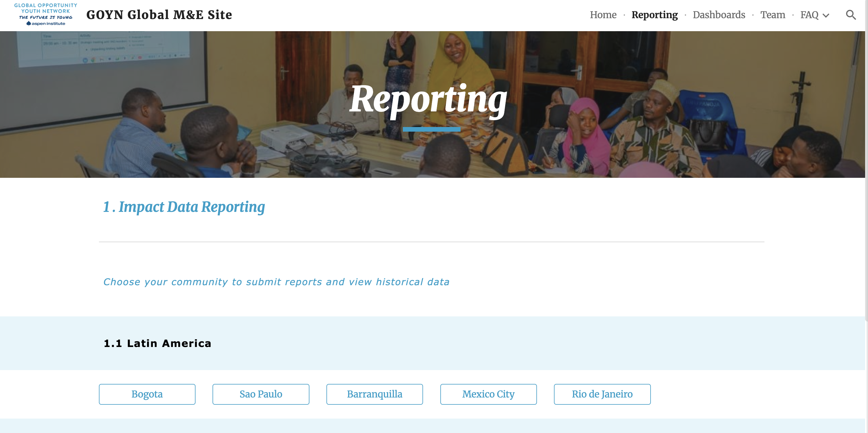Click the Global Opportunity Youth Network logo
Image resolution: width=868 pixels, height=433 pixels.
[x=46, y=14]
